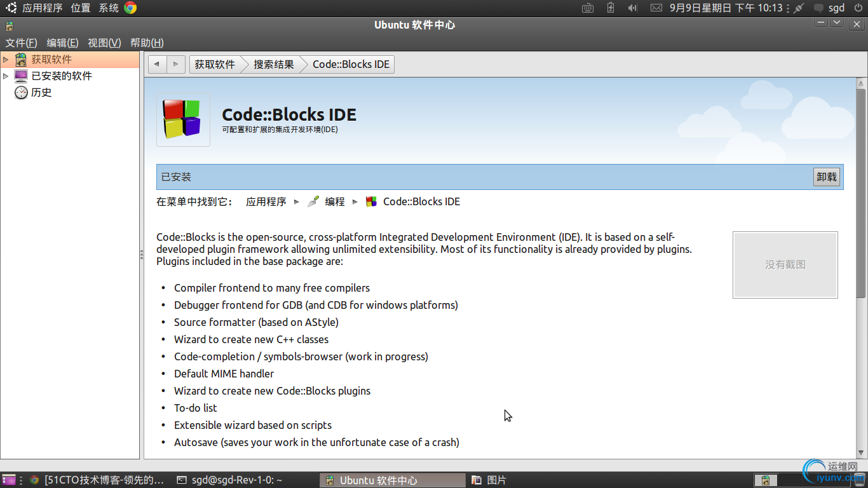Click the Software Center window title icon
Image resolution: width=868 pixels, height=488 pixels.
10,26
